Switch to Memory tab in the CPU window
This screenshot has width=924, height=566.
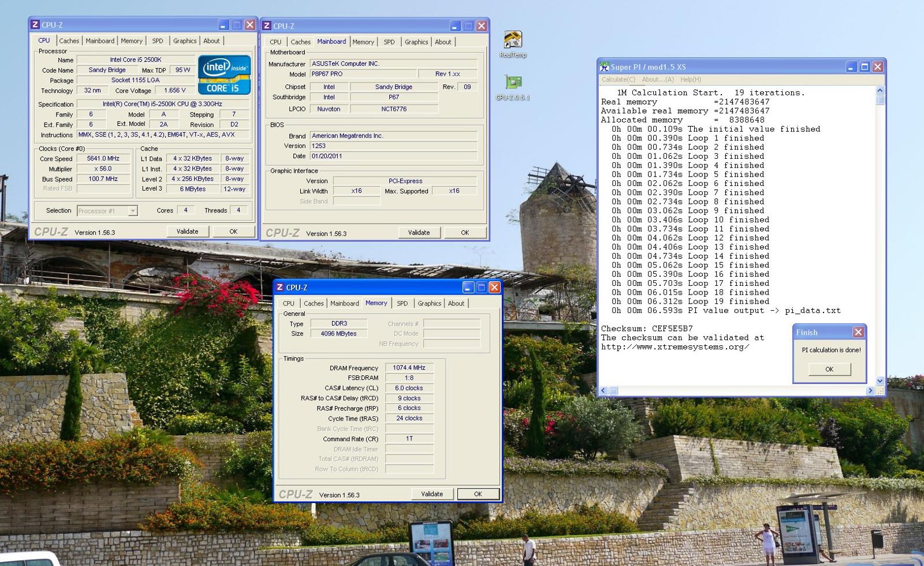[x=132, y=41]
